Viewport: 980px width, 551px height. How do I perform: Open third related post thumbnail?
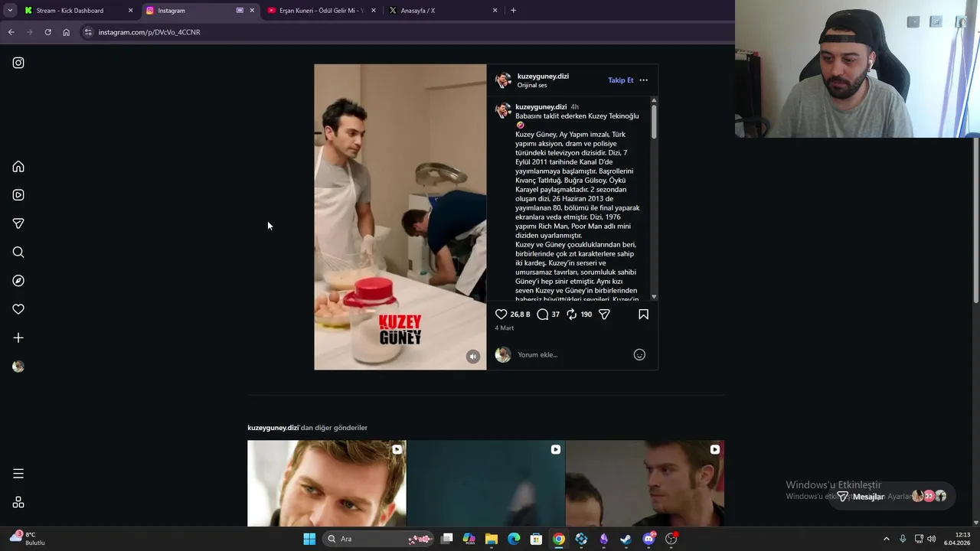[645, 484]
